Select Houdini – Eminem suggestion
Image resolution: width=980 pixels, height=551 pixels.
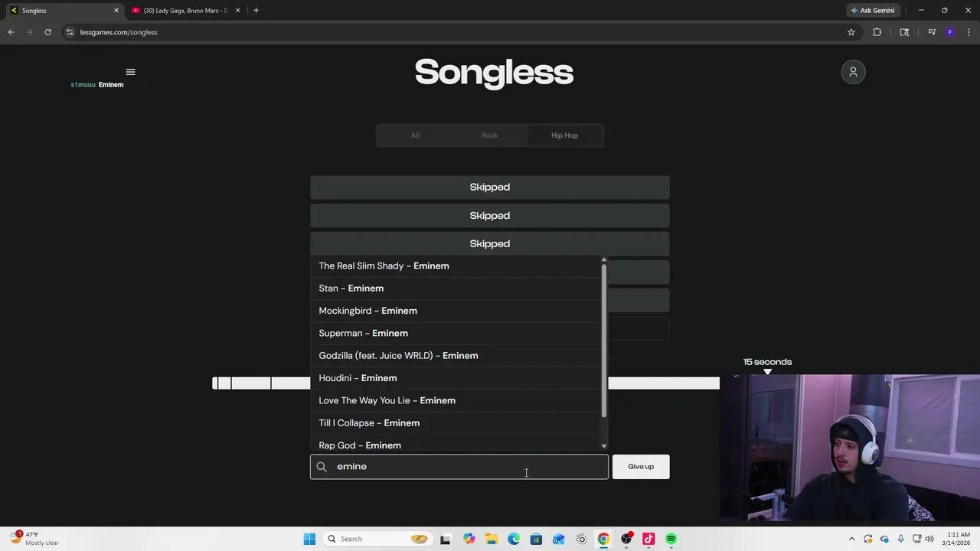tap(456, 378)
